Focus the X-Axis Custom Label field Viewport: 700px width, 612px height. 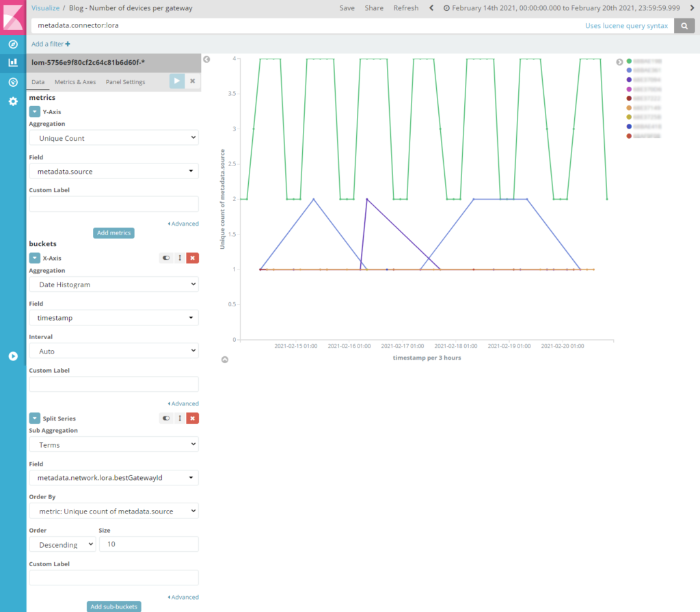[x=114, y=384]
